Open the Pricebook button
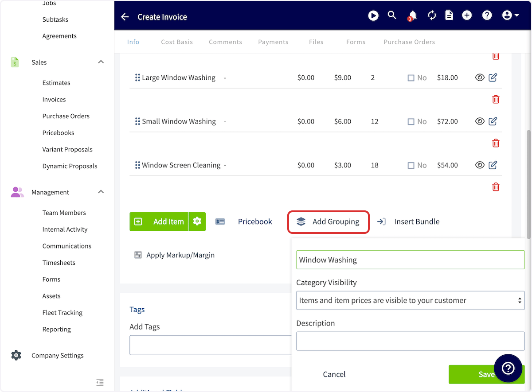The height and width of the screenshot is (392, 532). (x=244, y=221)
